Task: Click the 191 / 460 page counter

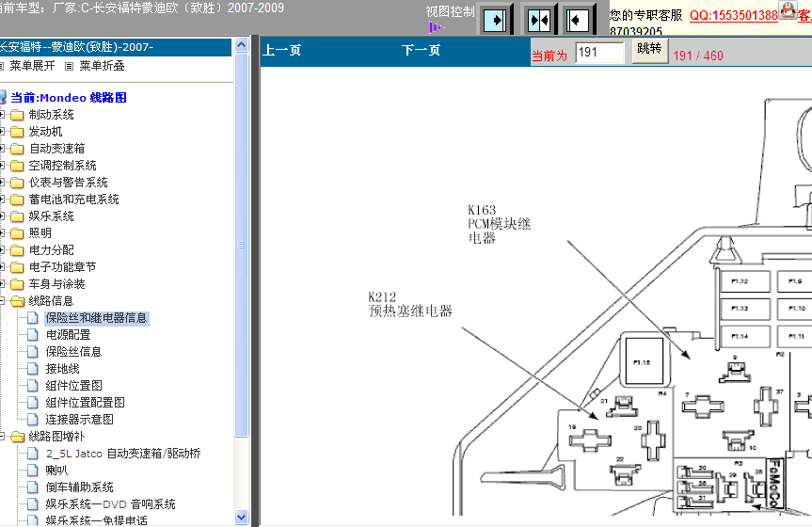Action: pos(698,56)
